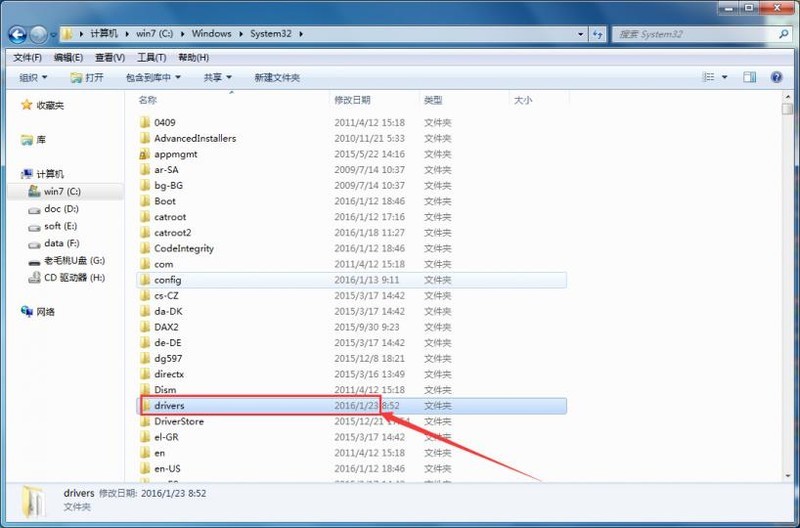The height and width of the screenshot is (528, 800).
Task: Select the catroot2 folder icon
Action: pos(145,233)
